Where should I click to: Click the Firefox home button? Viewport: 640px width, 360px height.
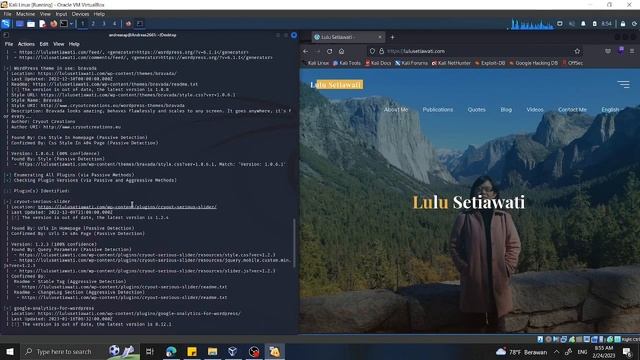[341, 51]
